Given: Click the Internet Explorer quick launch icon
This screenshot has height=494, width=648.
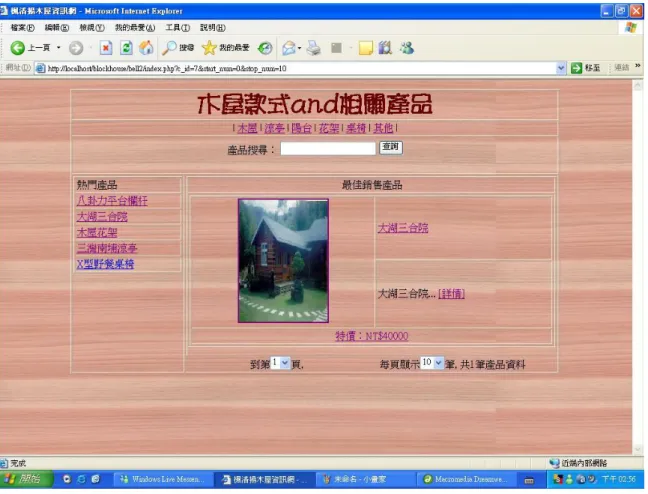Looking at the screenshot, I should click(x=81, y=479).
